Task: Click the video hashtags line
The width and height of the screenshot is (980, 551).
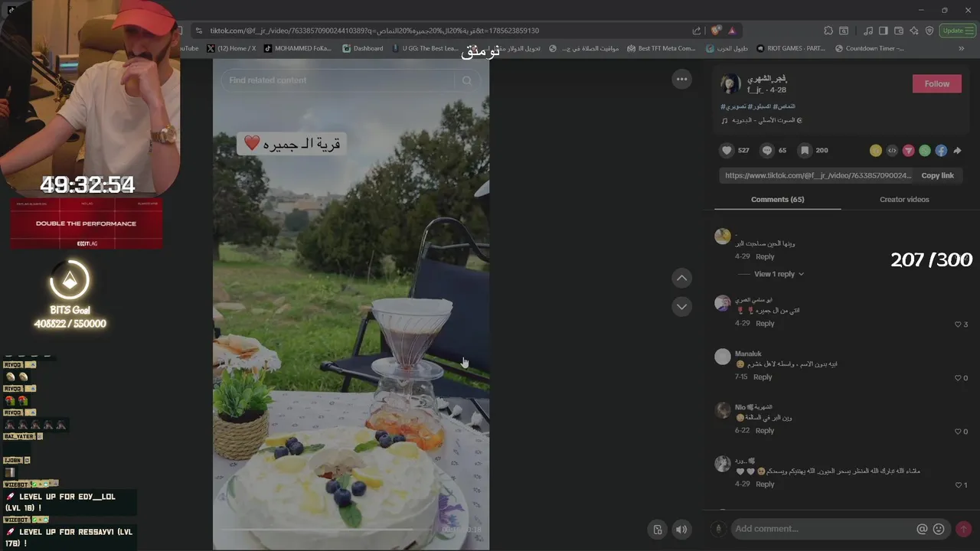Action: click(x=758, y=106)
